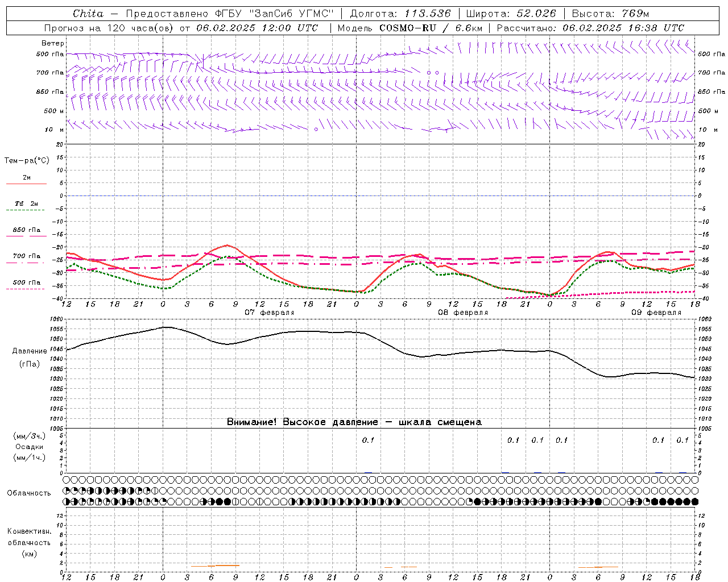
Task: Click the Облачность cloud cover label
Action: (x=29, y=493)
